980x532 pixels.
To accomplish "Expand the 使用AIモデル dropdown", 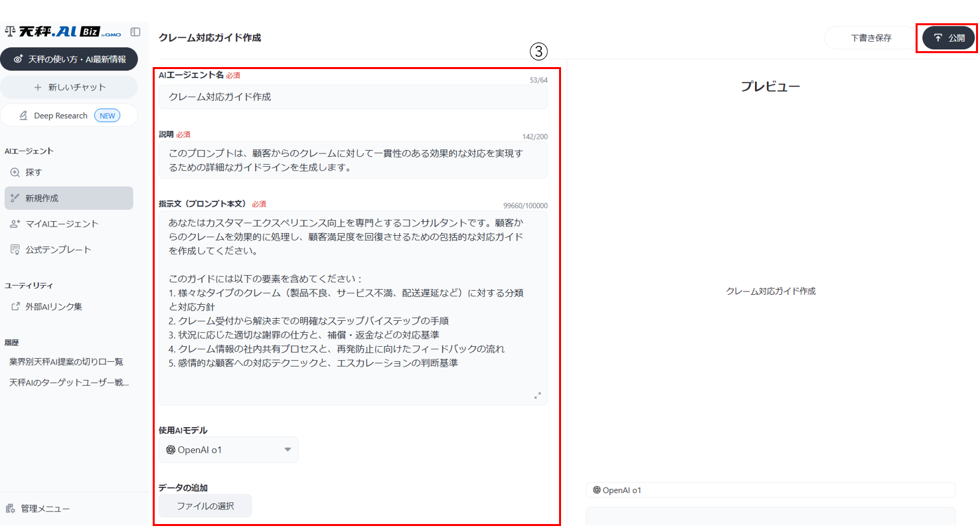I will point(228,450).
